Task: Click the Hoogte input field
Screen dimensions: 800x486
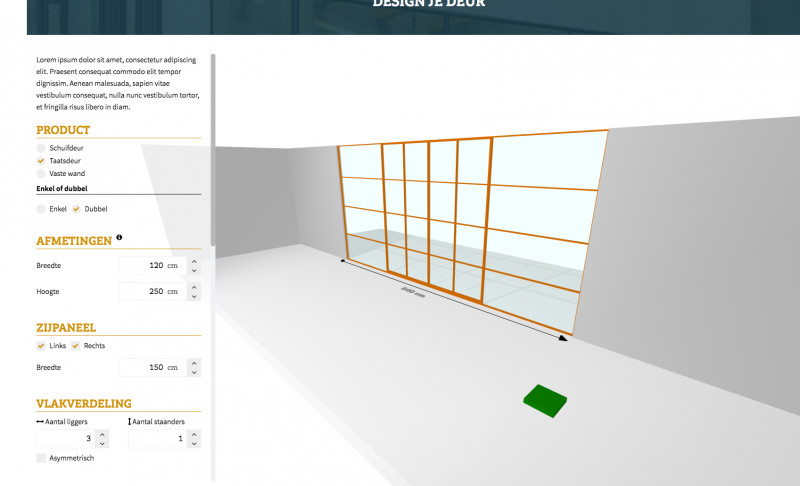Action: (x=150, y=292)
